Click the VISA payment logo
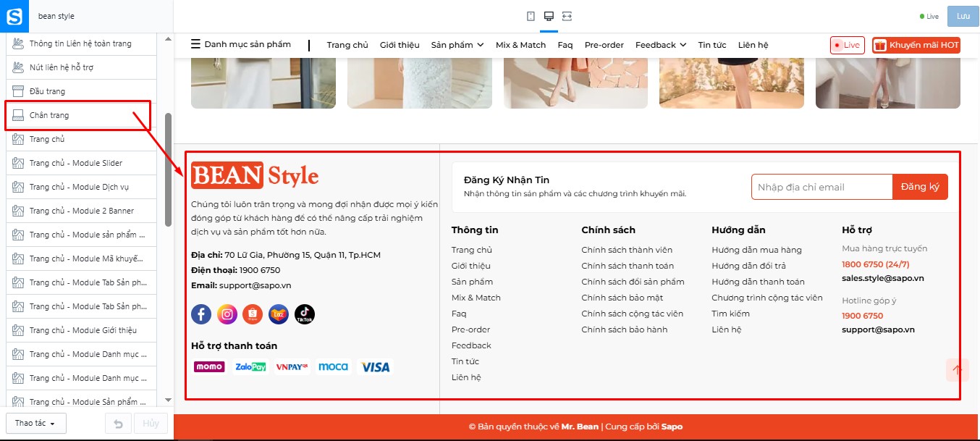The image size is (980, 441). point(375,367)
